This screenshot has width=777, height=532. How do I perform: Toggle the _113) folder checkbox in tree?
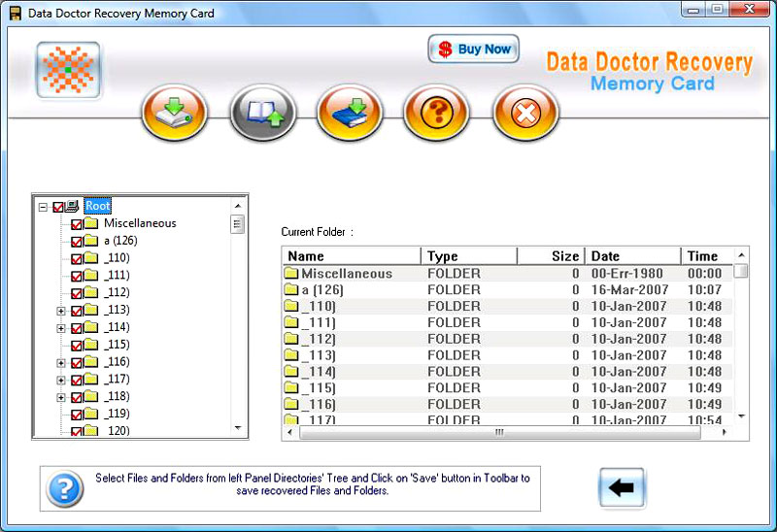point(77,311)
